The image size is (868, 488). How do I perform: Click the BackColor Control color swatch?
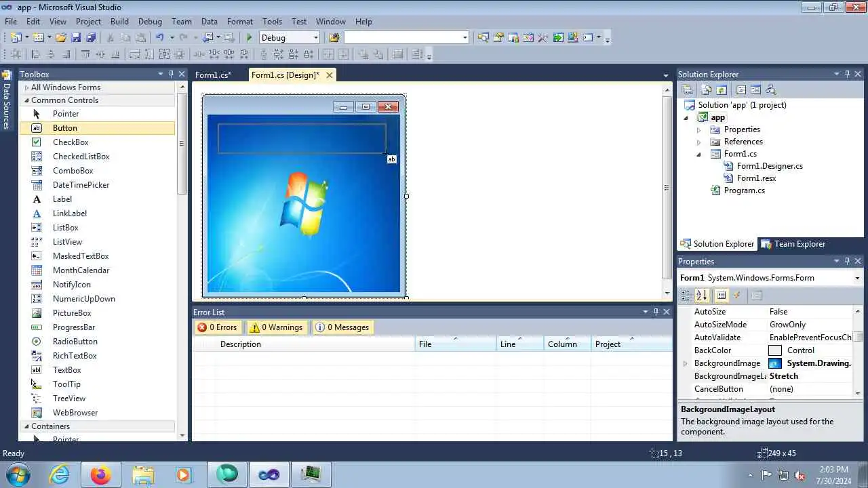pos(774,350)
